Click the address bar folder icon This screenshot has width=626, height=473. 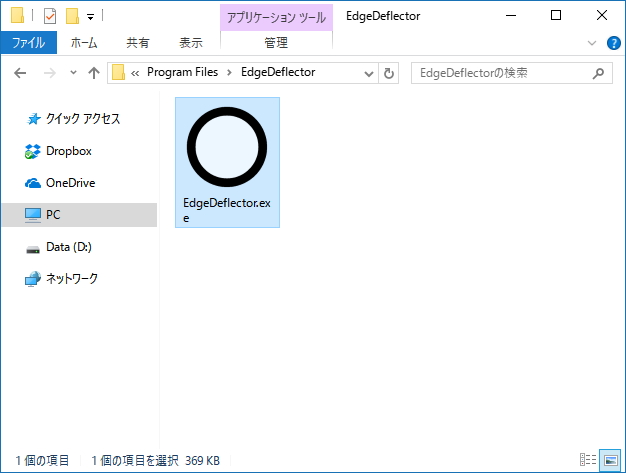(118, 73)
